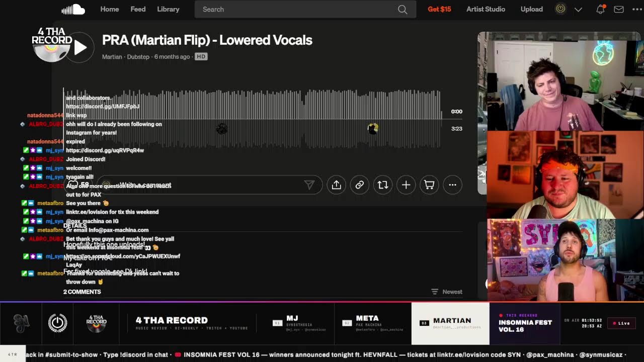Click the metaafbro username saying See you there
Screen dimensions: 644x362
(x=50, y=203)
